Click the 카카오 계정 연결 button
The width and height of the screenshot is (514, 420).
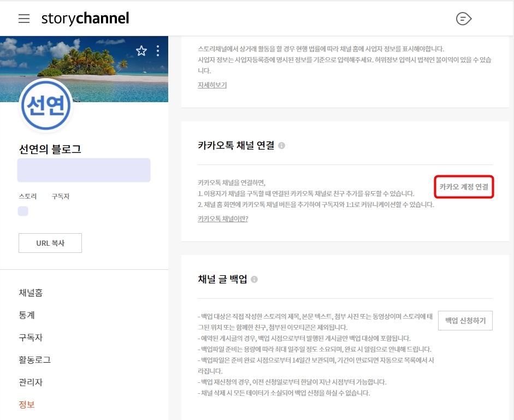point(464,187)
